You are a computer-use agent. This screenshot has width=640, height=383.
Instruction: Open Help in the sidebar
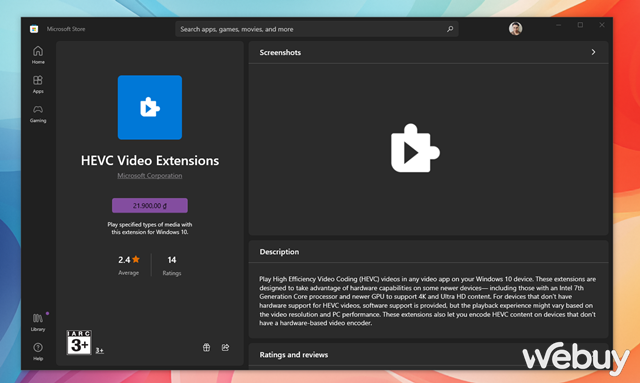38,352
